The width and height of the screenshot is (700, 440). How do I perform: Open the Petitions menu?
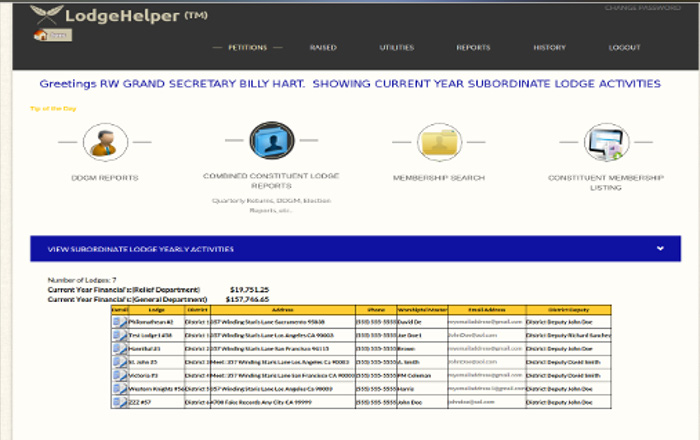(x=247, y=47)
